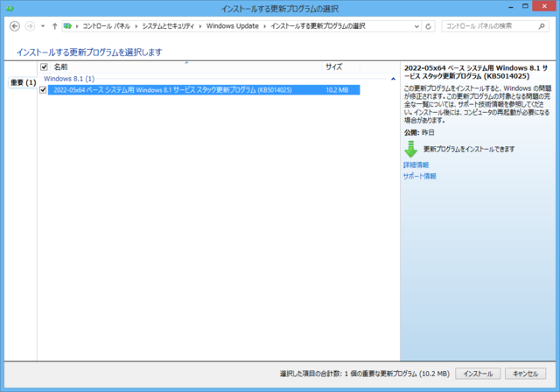The width and height of the screenshot is (560, 392).
Task: Toggle the select-all checkbox beside 名前
Action: [x=44, y=66]
